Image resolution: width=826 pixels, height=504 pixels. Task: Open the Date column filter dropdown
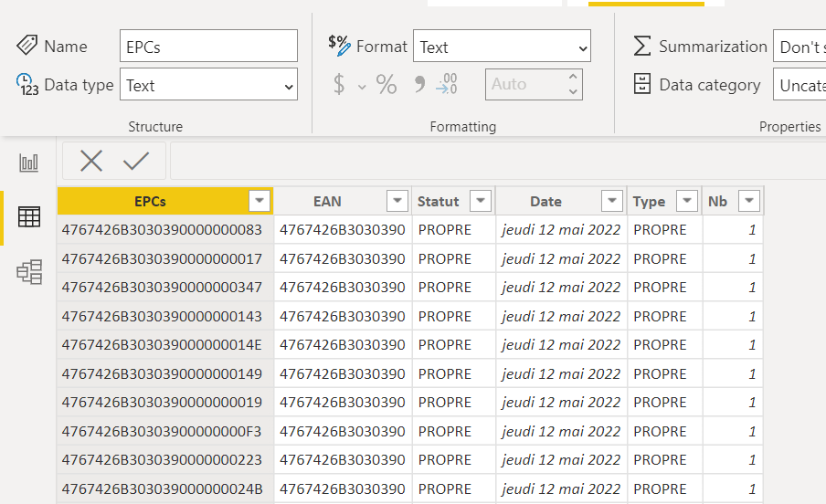point(612,201)
